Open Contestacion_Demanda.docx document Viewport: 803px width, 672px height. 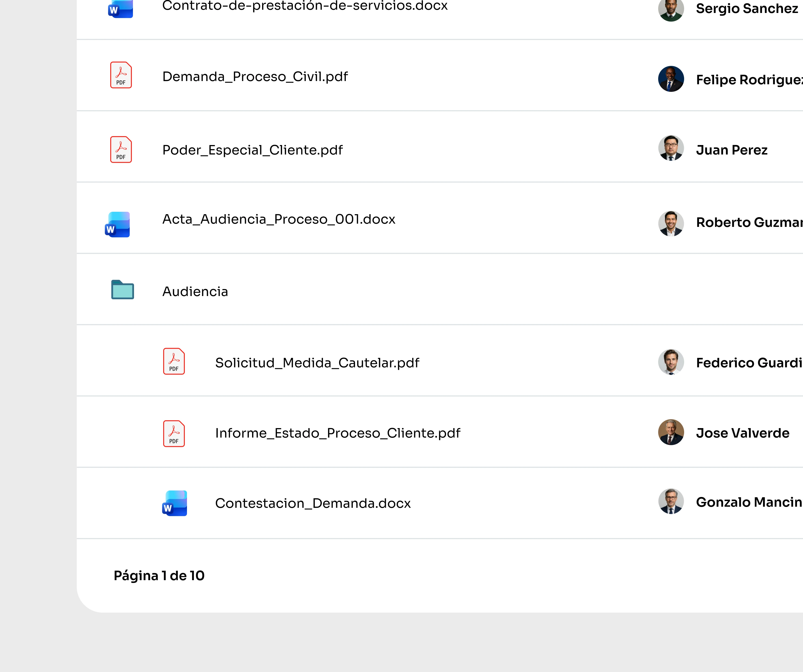pos(313,503)
